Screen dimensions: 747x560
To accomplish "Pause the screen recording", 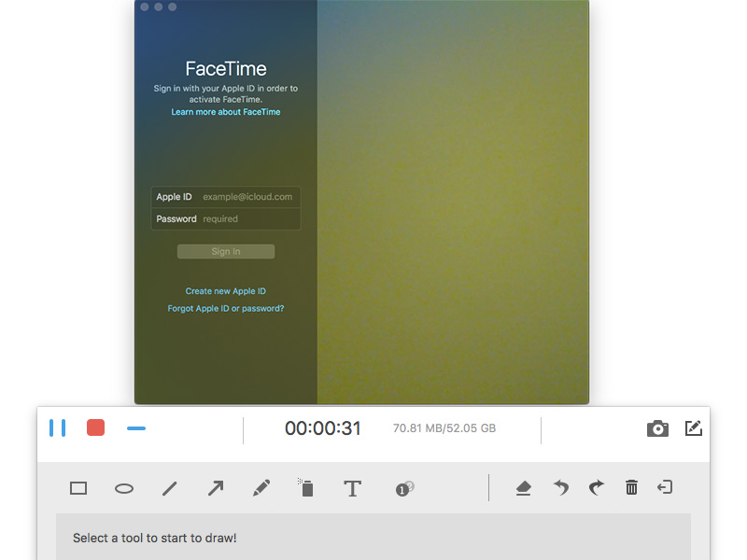I will [x=57, y=427].
